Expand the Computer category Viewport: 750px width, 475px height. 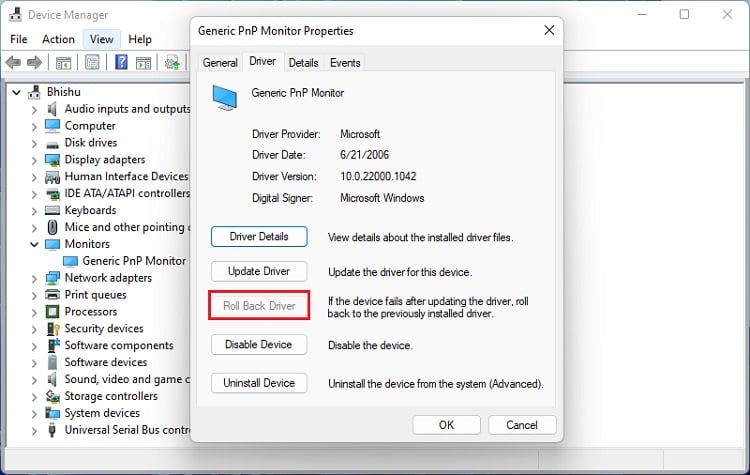point(34,126)
